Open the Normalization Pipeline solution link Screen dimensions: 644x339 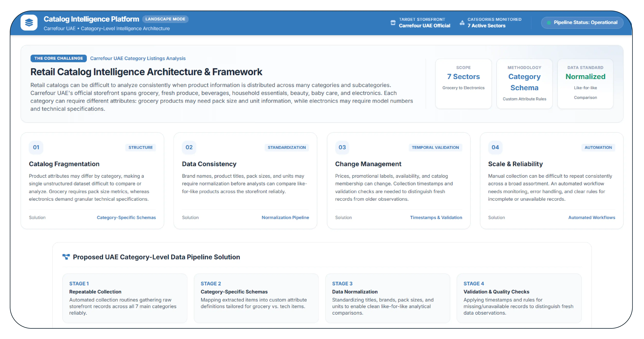click(285, 217)
